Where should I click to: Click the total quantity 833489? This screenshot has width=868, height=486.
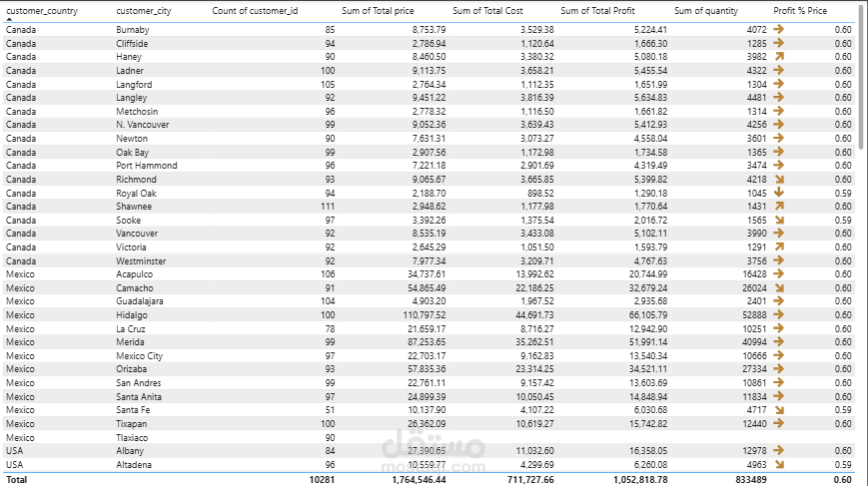pos(751,479)
